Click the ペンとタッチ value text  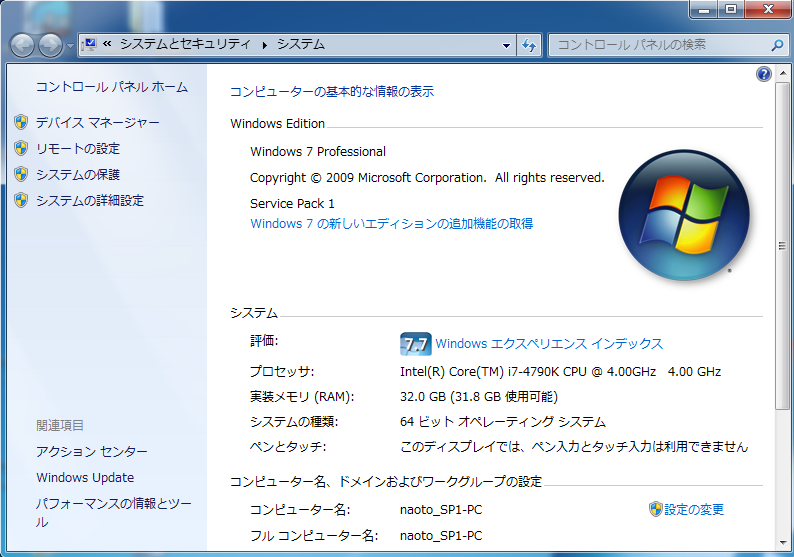coord(574,447)
